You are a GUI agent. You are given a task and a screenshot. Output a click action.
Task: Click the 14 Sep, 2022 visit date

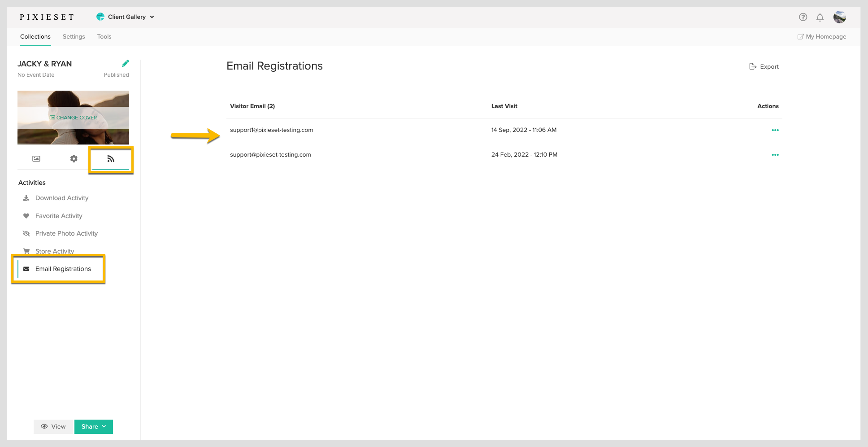[x=524, y=130]
